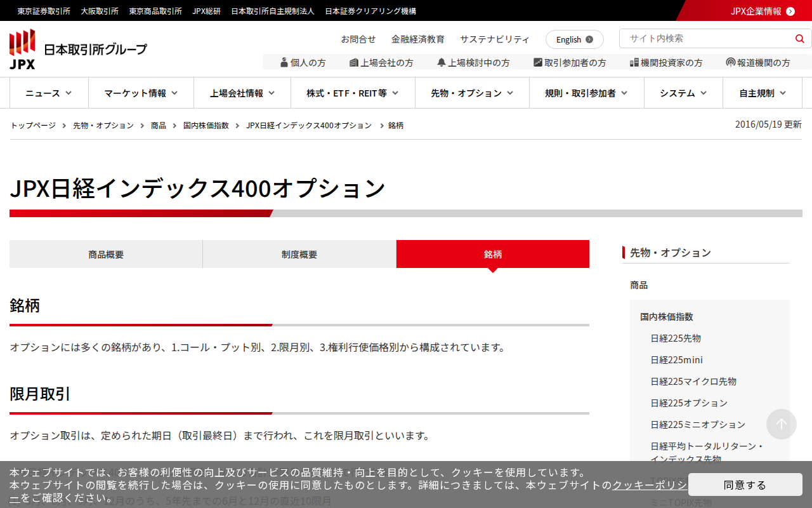Click the scroll-to-top arrow button
812x508 pixels.
pos(782,424)
